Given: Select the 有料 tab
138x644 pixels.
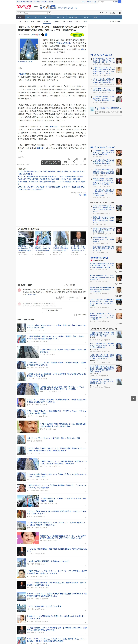Looking at the screenshot, I should (x=95, y=17).
